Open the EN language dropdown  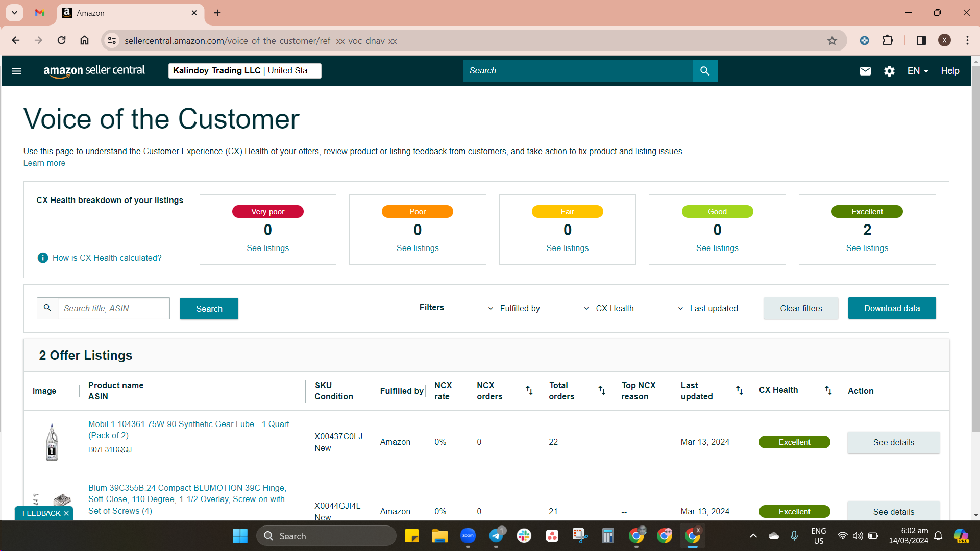pos(918,71)
